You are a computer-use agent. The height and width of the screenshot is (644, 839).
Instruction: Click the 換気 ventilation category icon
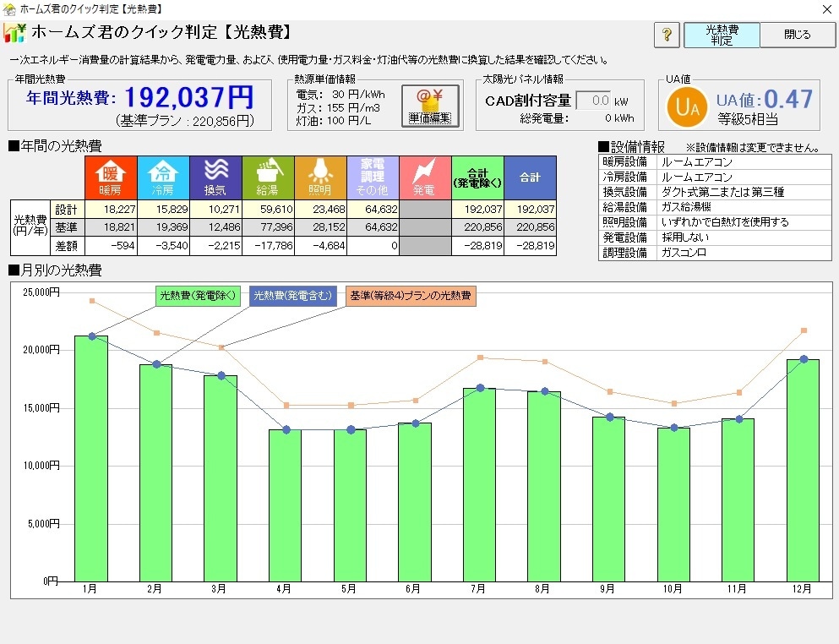215,177
